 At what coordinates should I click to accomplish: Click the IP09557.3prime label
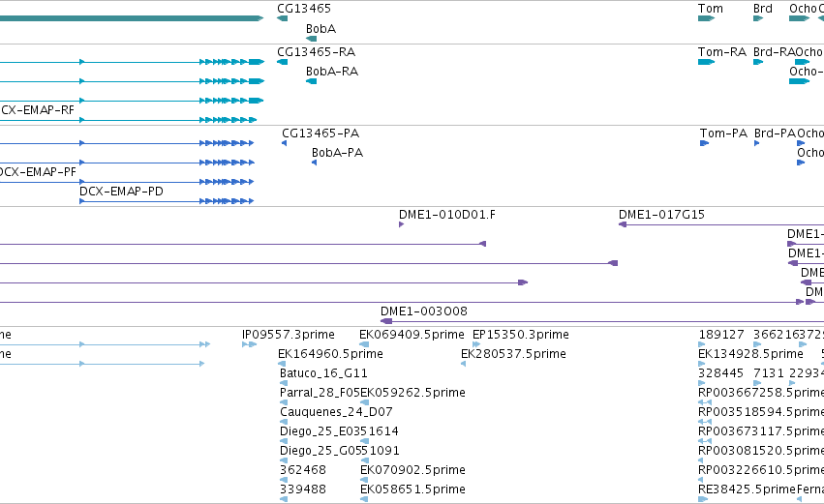click(288, 335)
